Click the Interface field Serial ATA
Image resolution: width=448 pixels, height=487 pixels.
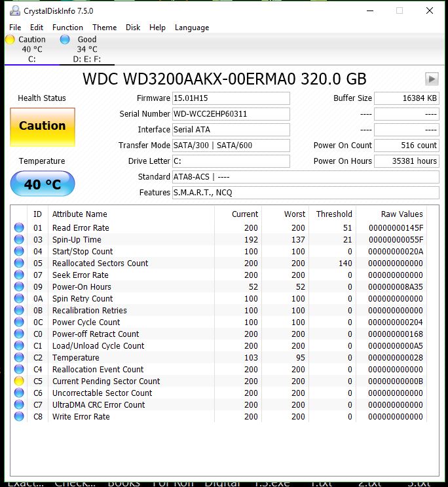231,130
